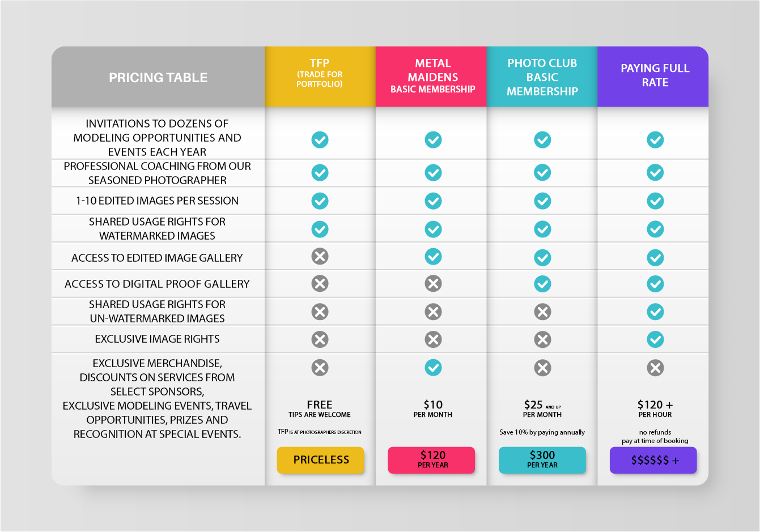Click TFP X mark for edited image gallery access
The image size is (760, 532).
click(320, 256)
